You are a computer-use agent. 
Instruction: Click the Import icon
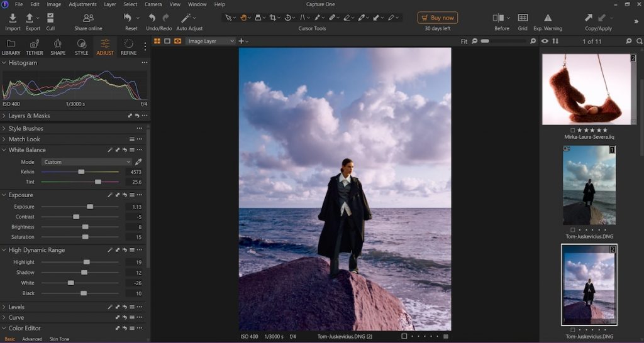pyautogui.click(x=13, y=18)
